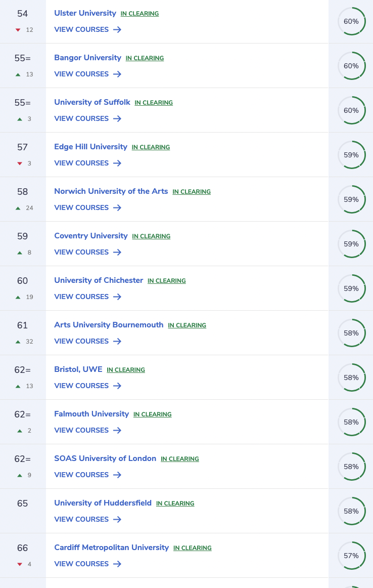Click arrow icon under Coventry University

point(117,253)
